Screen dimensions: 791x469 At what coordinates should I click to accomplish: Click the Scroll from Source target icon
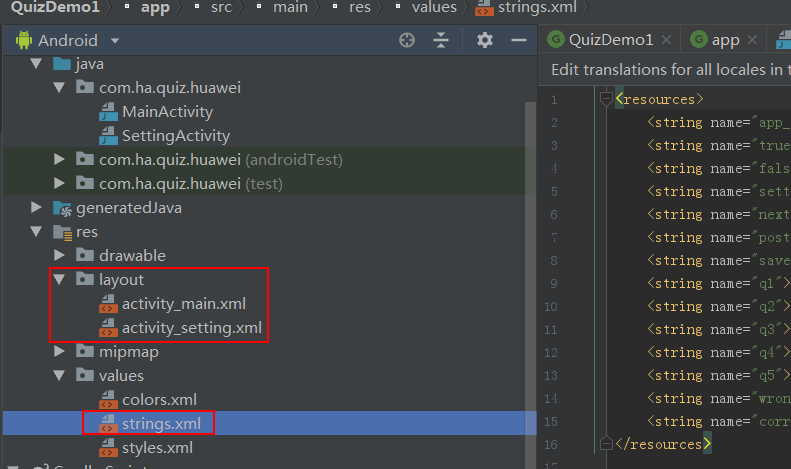407,40
